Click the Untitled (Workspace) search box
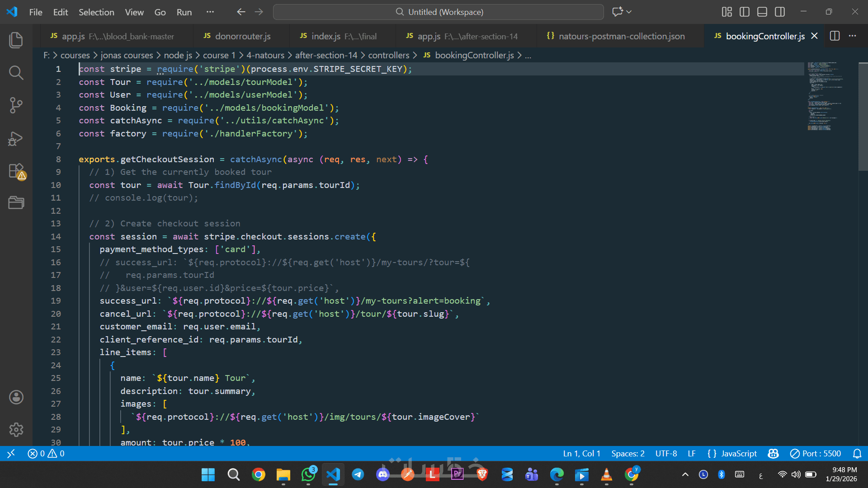The image size is (868, 488). point(438,12)
